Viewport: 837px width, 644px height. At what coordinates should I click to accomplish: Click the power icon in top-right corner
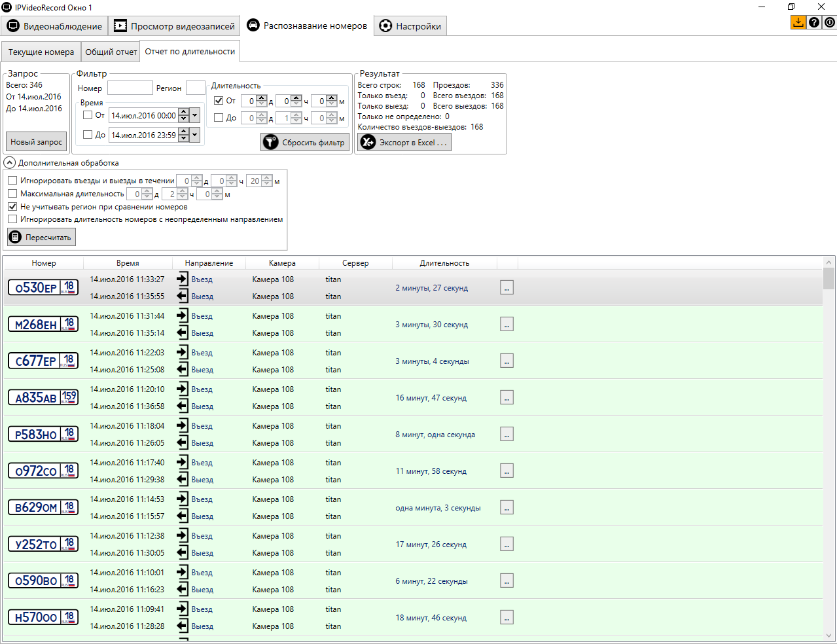click(x=829, y=22)
